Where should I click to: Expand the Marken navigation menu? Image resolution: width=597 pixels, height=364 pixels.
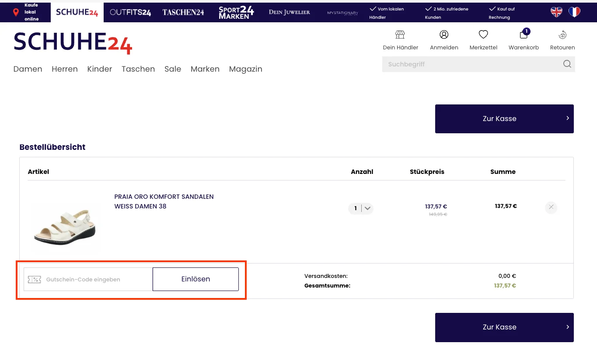pos(205,69)
